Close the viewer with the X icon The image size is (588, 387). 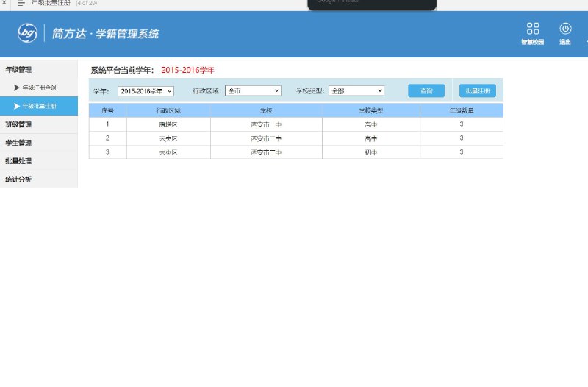[4, 2]
